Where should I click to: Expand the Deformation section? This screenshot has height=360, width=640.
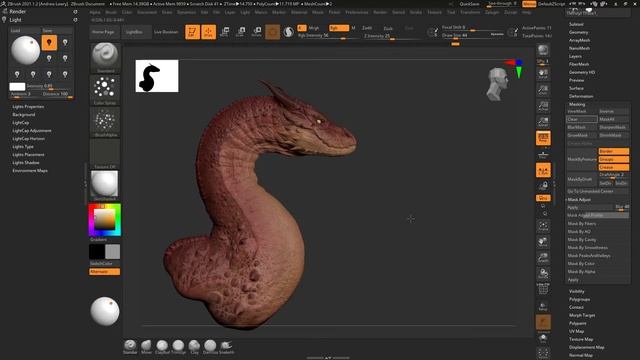(x=581, y=96)
